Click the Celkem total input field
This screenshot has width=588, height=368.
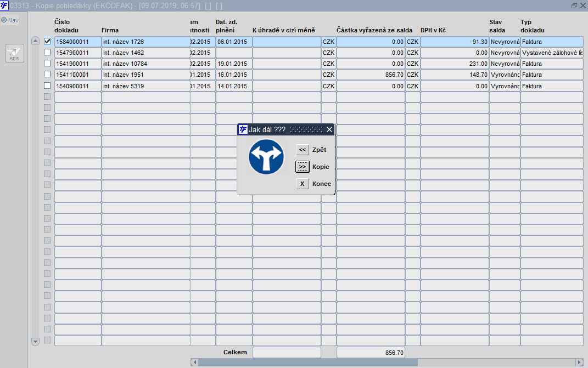pyautogui.click(x=287, y=352)
